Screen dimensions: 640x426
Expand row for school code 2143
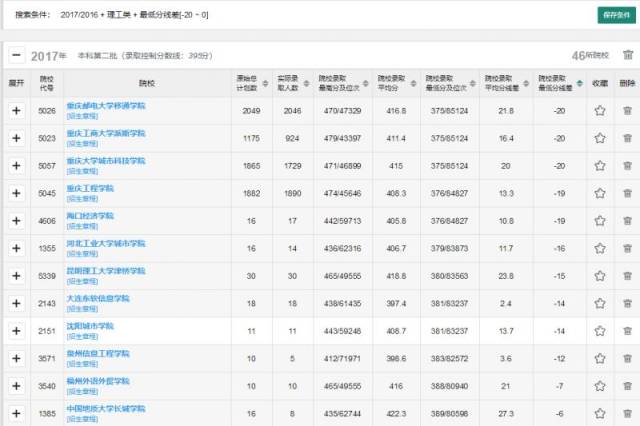click(16, 303)
